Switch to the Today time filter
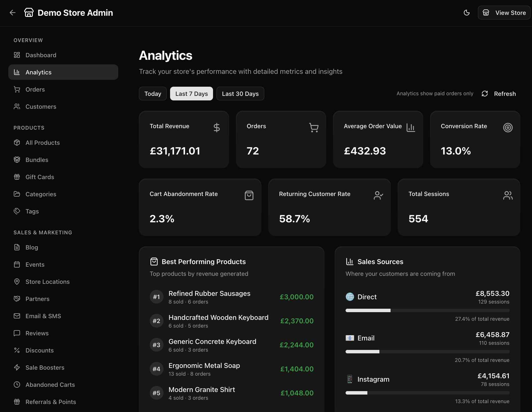532x412 pixels. coord(153,94)
